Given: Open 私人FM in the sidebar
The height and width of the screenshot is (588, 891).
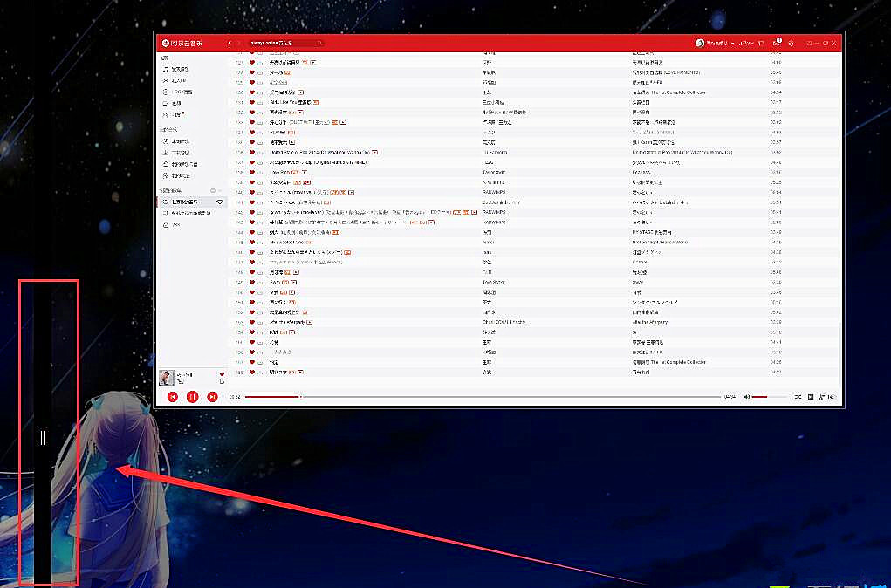Looking at the screenshot, I should point(179,80).
